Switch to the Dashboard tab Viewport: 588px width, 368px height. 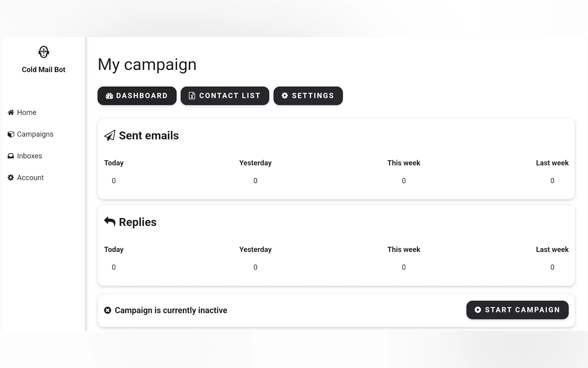coord(137,96)
